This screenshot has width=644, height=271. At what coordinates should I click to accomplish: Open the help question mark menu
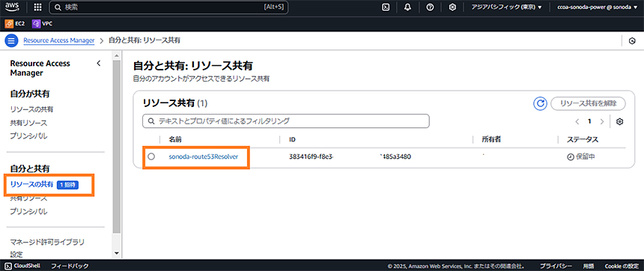point(430,7)
